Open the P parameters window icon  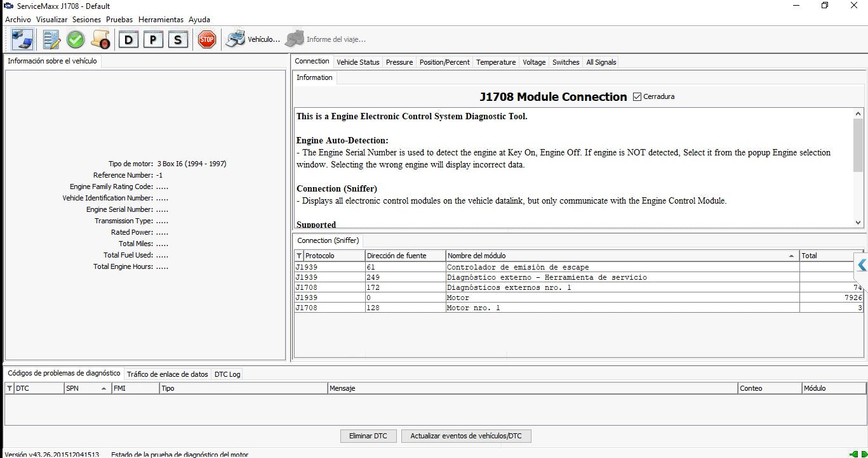tap(153, 39)
